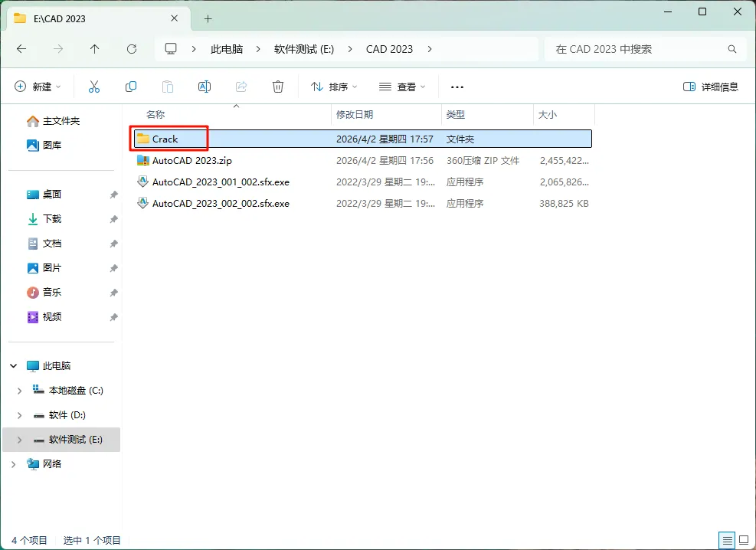Switch to details list view icon
The height and width of the screenshot is (550, 756).
pyautogui.click(x=728, y=540)
